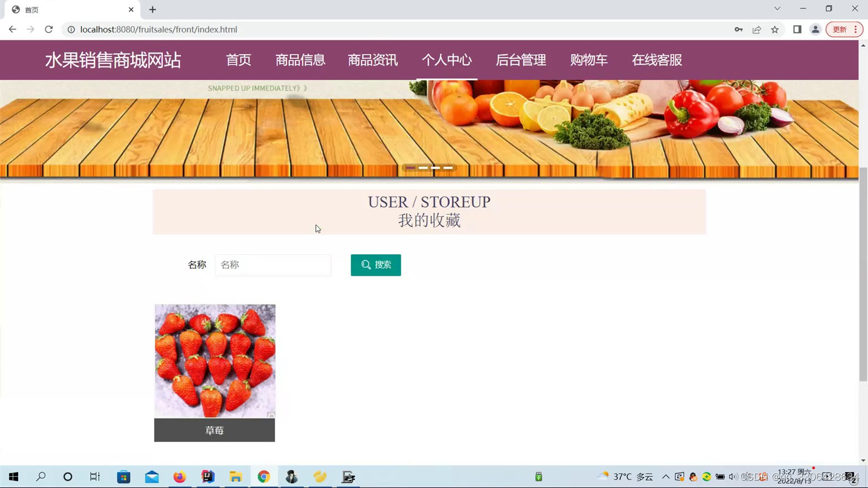Click the green 搜索 search button
This screenshot has width=868, height=488.
[376, 265]
